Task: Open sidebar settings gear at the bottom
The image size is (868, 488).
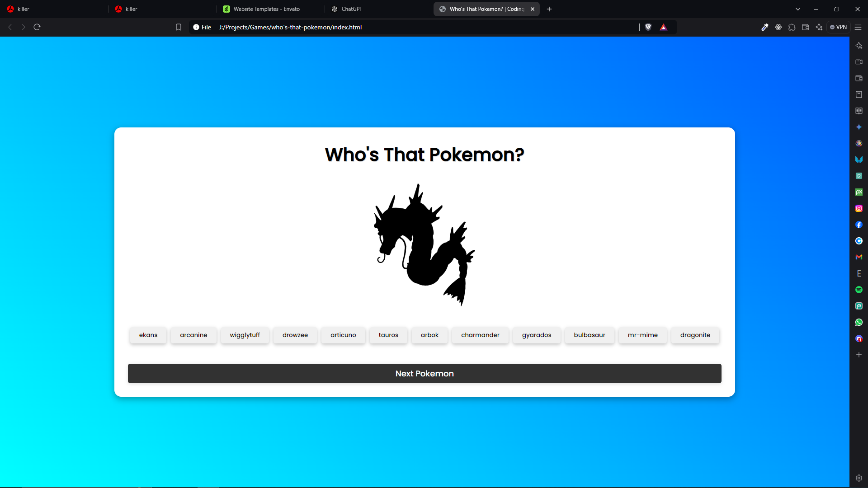Action: (859, 478)
